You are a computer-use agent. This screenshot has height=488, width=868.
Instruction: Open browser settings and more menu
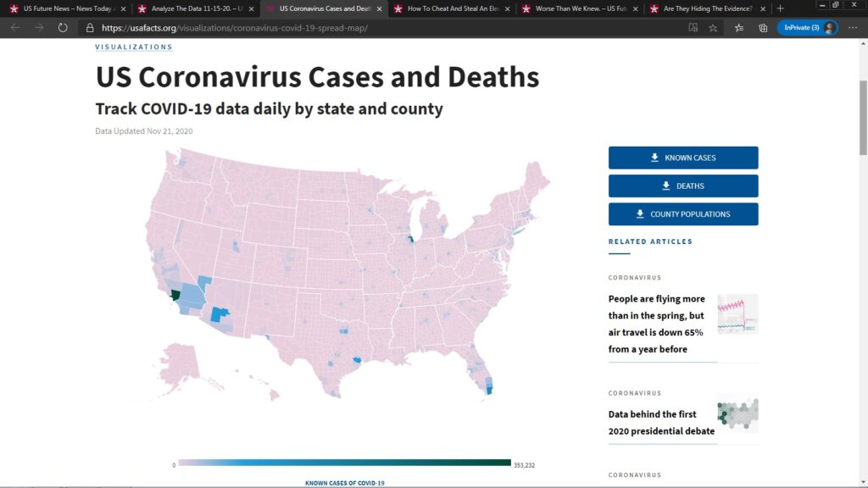pos(853,27)
